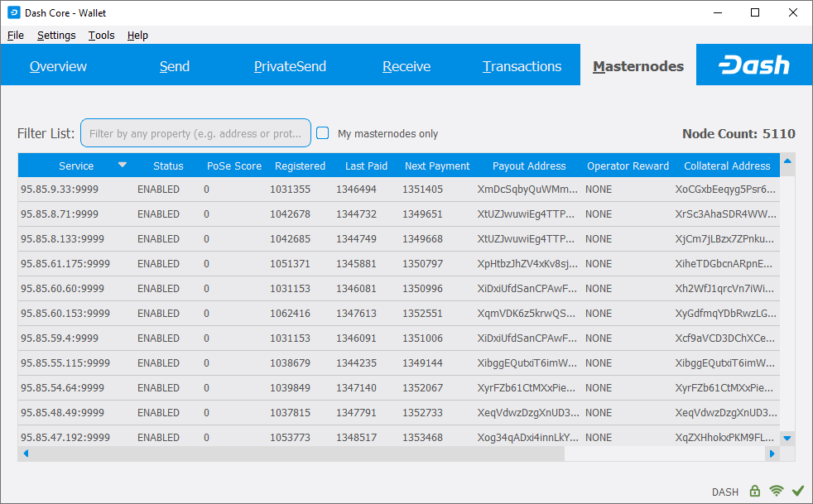
Task: Sort by the Collateral Address column header
Action: click(727, 166)
